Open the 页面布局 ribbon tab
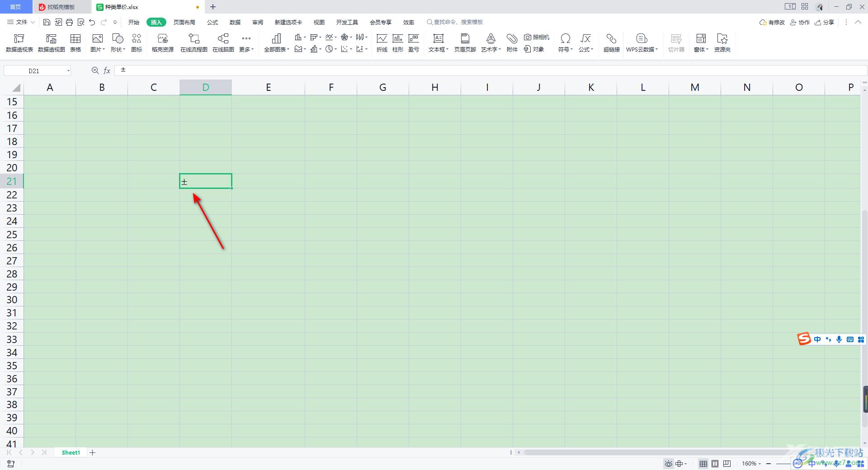Viewport: 868px width, 470px height. pos(184,22)
